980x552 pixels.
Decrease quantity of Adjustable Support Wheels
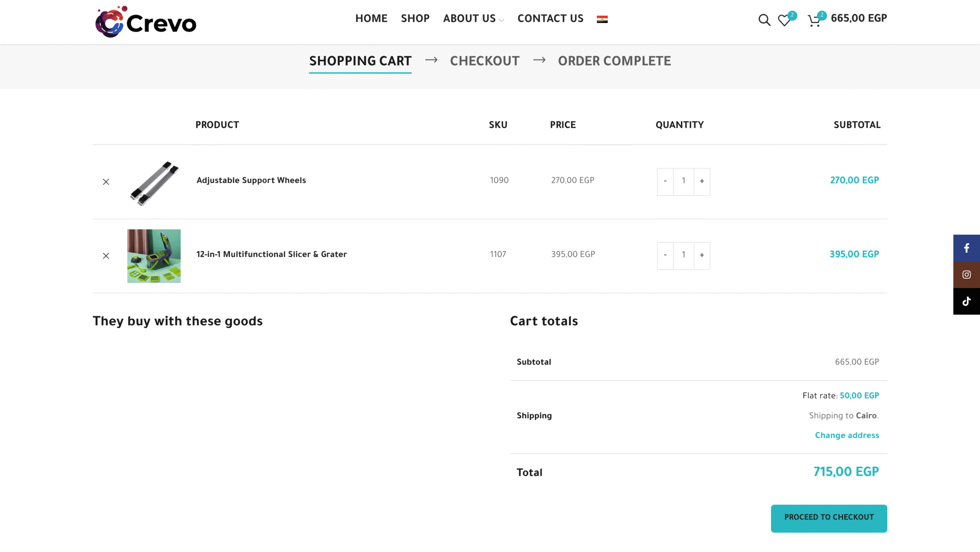tap(665, 181)
